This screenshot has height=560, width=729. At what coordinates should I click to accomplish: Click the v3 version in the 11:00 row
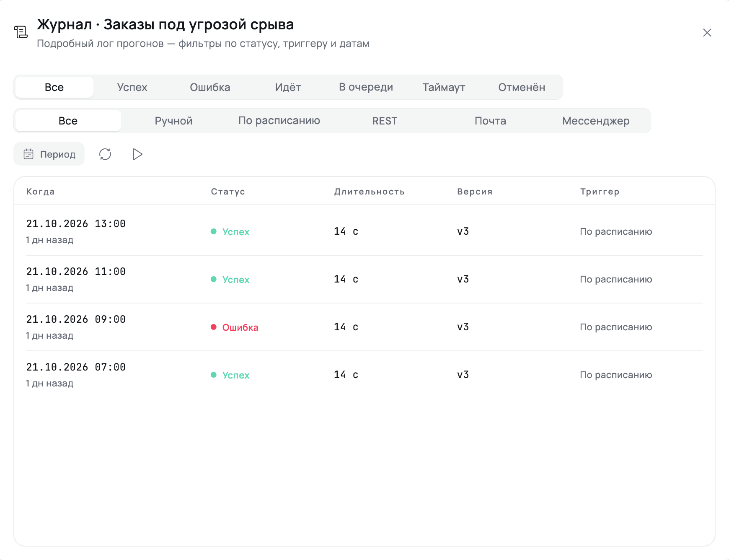pos(463,279)
